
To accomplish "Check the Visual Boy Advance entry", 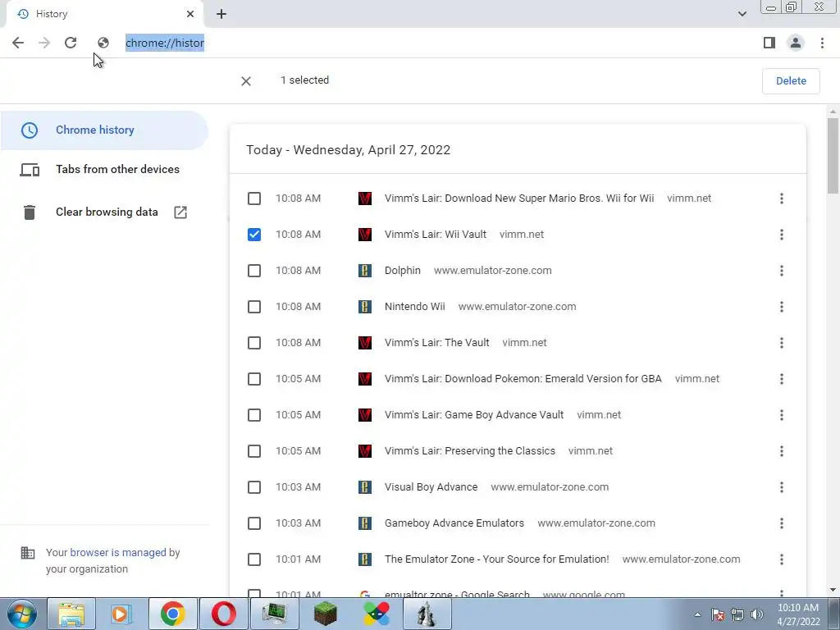I will [x=254, y=487].
